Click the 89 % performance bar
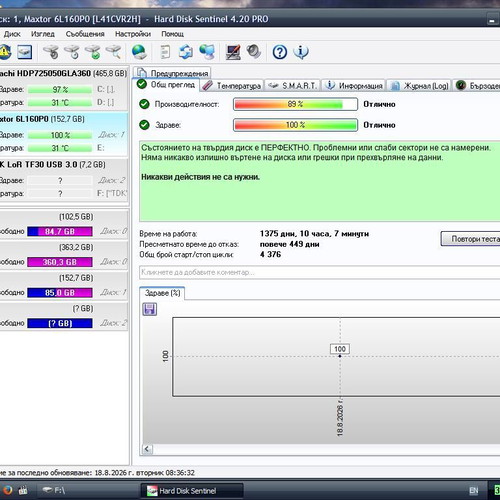This screenshot has width=500, height=500. click(295, 104)
